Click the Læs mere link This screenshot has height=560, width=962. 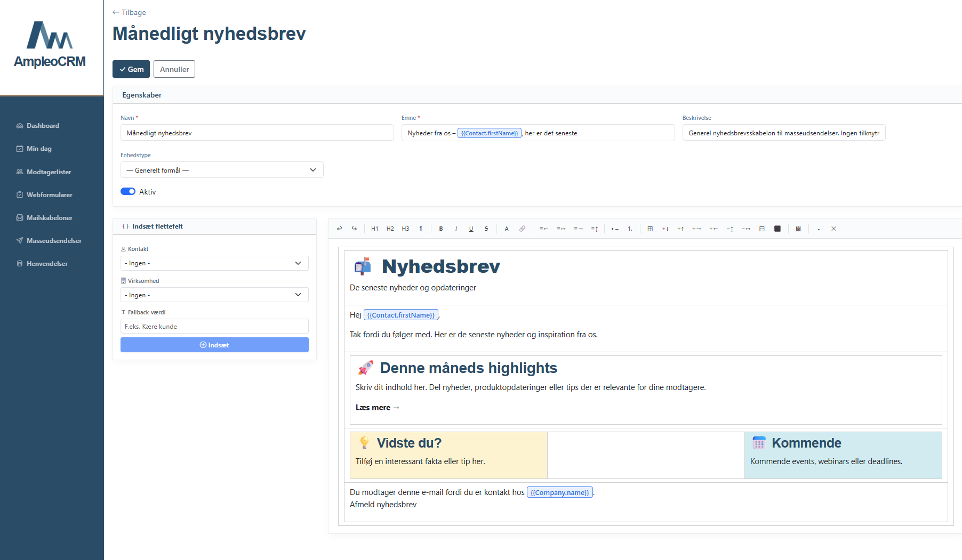coord(378,408)
